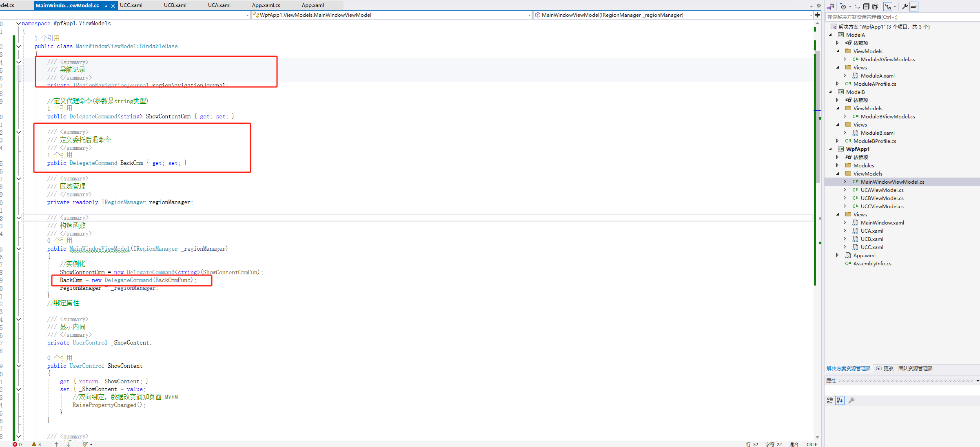This screenshot has height=447, width=980.
Task: Click the show all files icon
Action: click(875, 7)
